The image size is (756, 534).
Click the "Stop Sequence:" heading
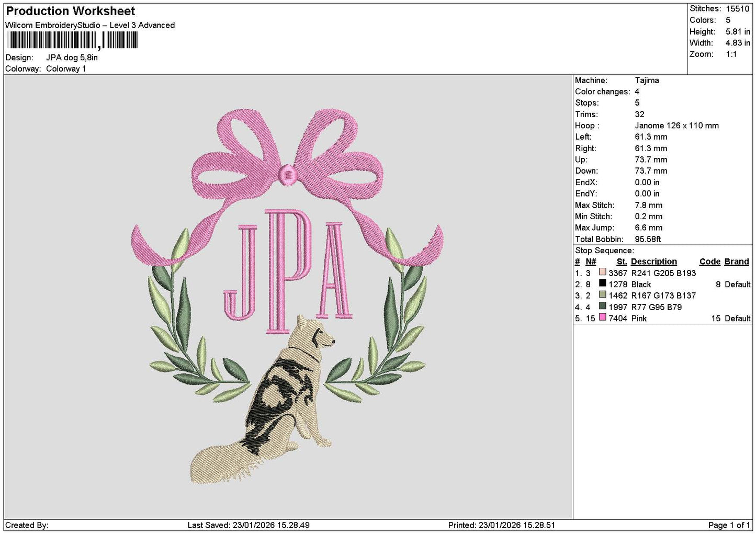pyautogui.click(x=604, y=251)
